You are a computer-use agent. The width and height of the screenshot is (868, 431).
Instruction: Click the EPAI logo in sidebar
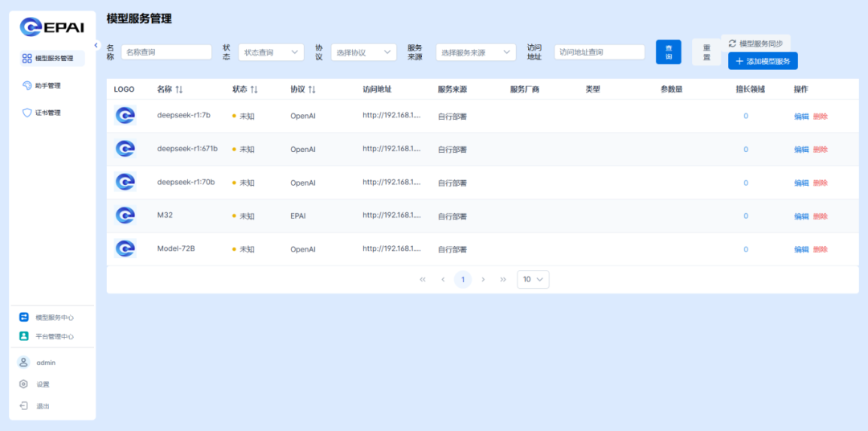click(52, 27)
